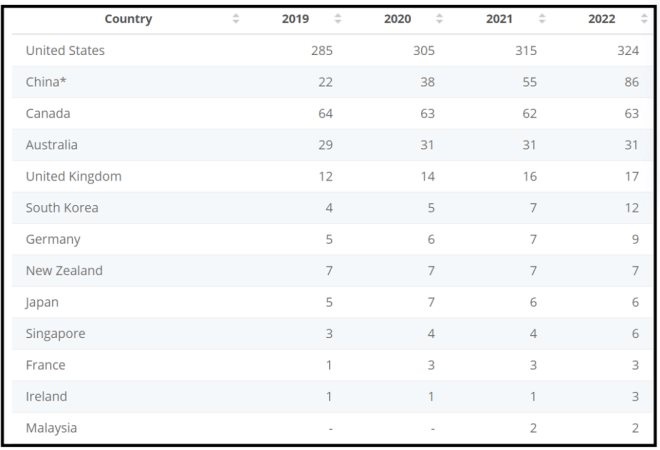Select the South Korea row label

pos(62,208)
